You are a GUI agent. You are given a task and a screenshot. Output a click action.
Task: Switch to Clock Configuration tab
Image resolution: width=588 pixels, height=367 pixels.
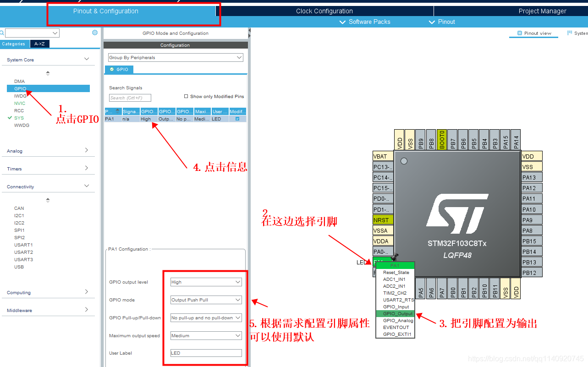coord(324,11)
